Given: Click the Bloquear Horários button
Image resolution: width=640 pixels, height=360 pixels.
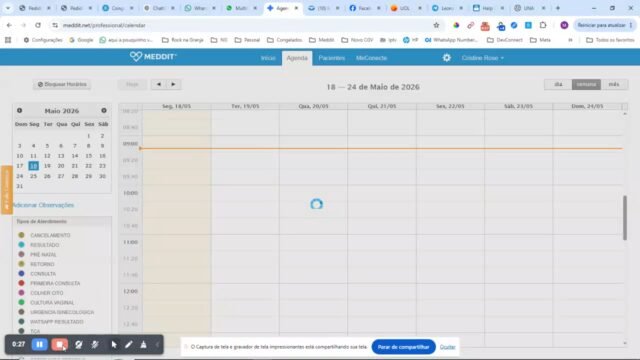Looking at the screenshot, I should (62, 84).
